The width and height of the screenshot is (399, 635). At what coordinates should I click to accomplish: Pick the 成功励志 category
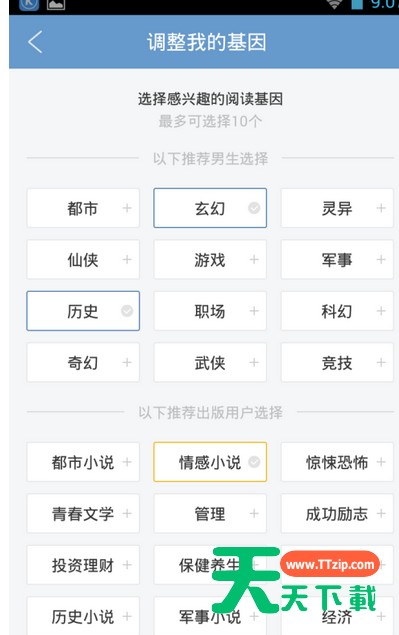click(337, 514)
